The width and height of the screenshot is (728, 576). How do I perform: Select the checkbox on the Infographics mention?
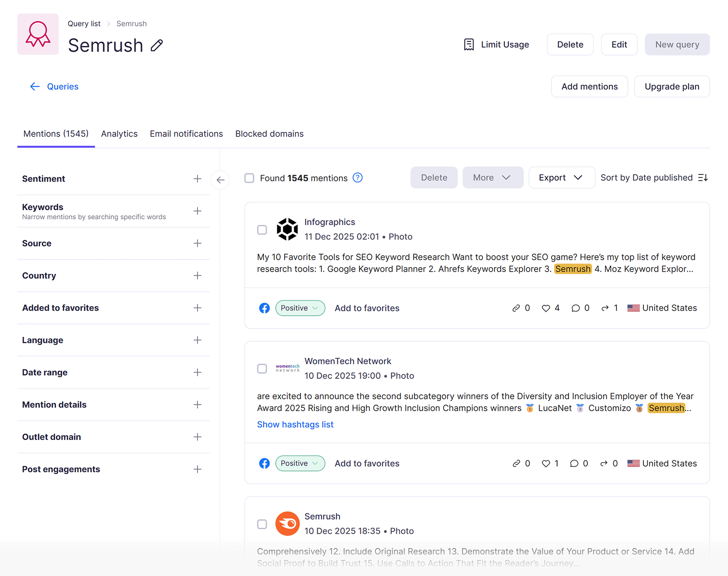[262, 230]
